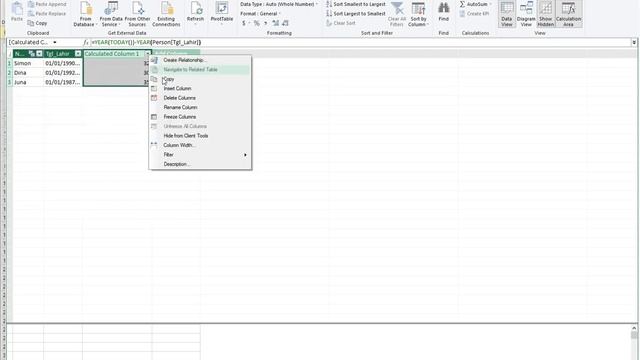Open From Database import menu

coord(85,14)
